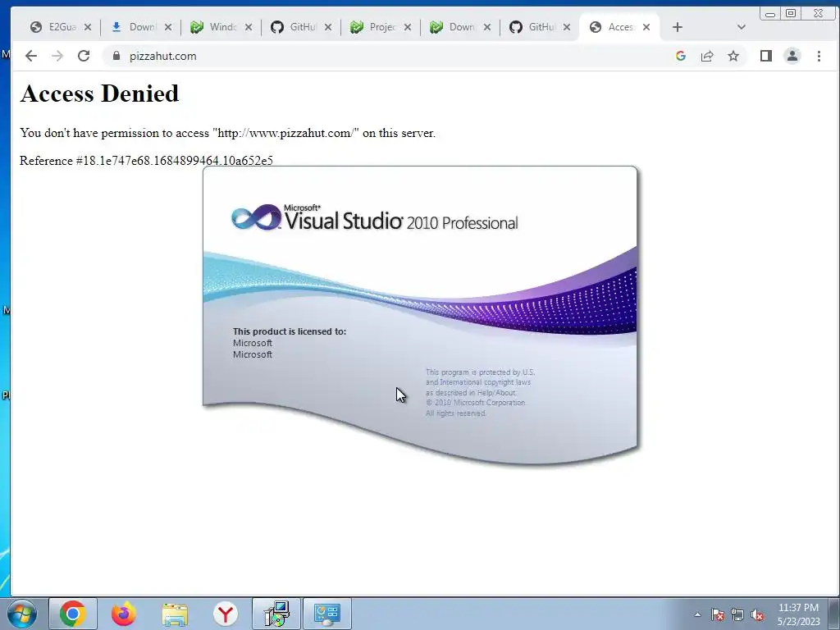Reload the pizzahut.com page
Viewport: 840px width, 630px height.
[84, 56]
